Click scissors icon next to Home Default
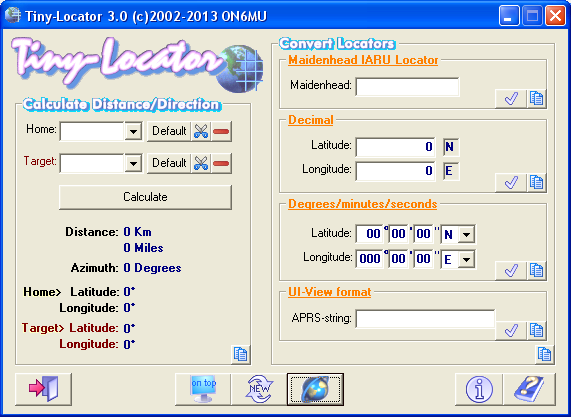 pos(201,131)
